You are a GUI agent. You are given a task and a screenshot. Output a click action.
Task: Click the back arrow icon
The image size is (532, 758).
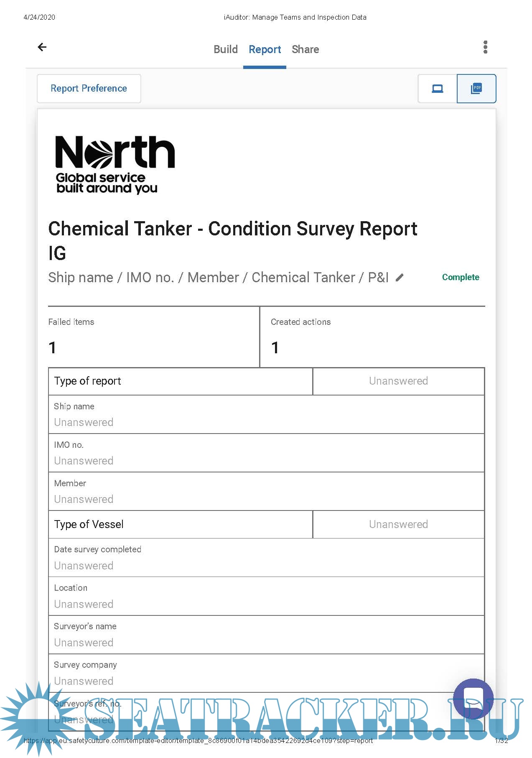pyautogui.click(x=42, y=47)
